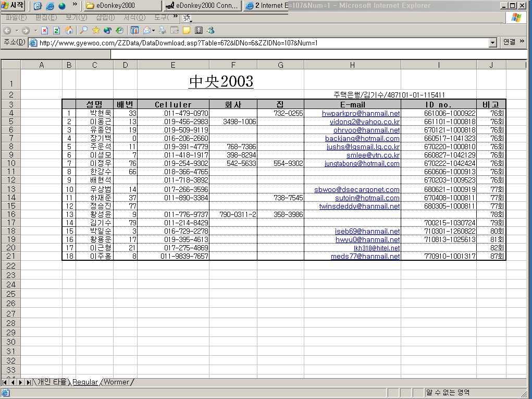
Task: Open the Mail envelope toolbar icon
Action: (147, 30)
